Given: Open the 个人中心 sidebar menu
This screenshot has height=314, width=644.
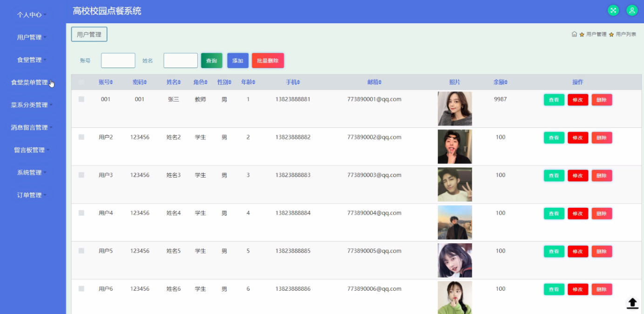Looking at the screenshot, I should tap(32, 15).
